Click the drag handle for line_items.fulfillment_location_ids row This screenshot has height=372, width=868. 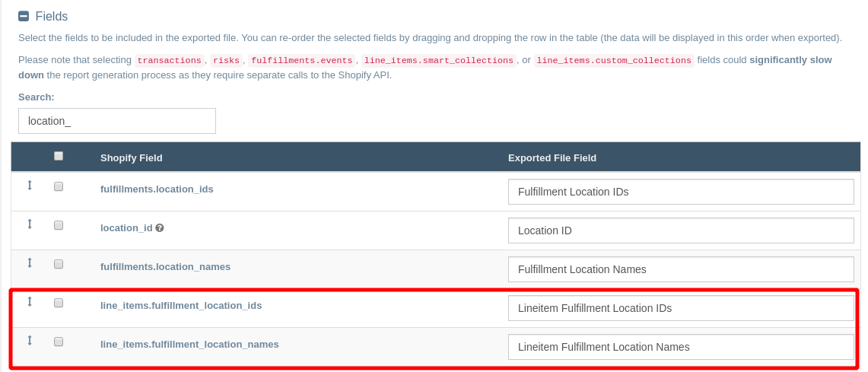[30, 301]
